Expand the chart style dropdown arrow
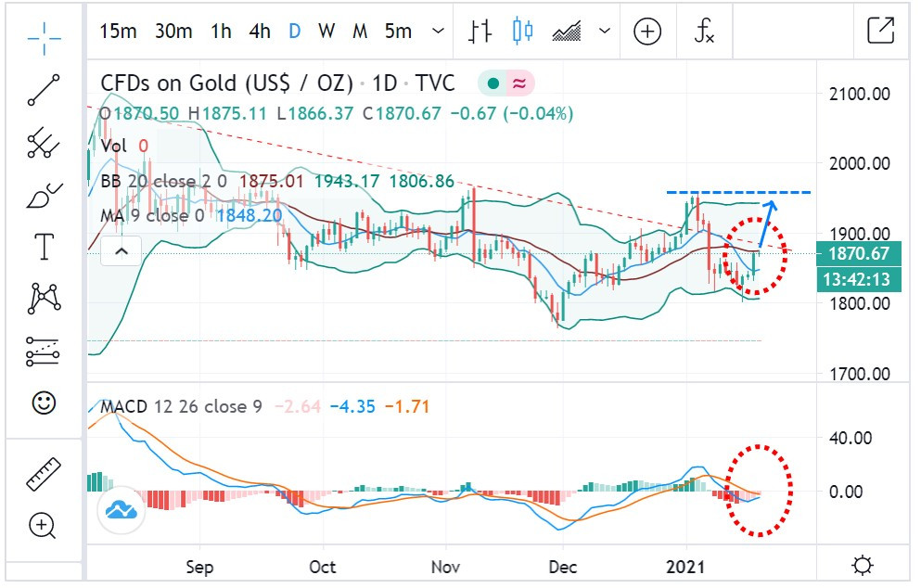This screenshot has width=921, height=588. pos(606,32)
